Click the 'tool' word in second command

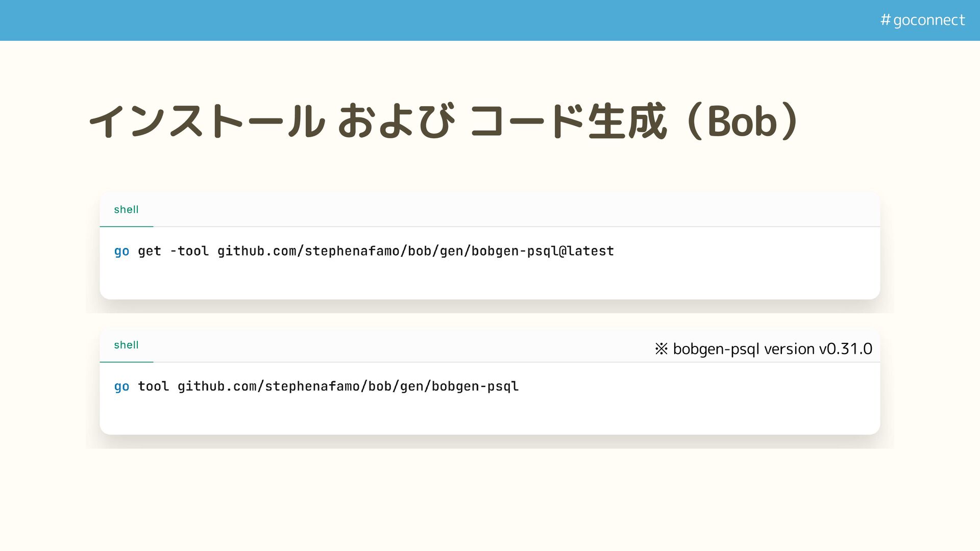click(x=153, y=386)
